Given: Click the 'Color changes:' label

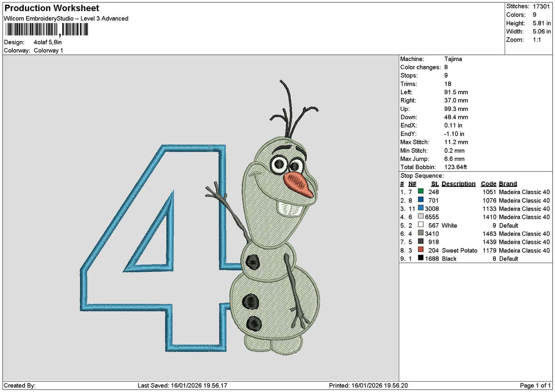Looking at the screenshot, I should click(421, 67).
